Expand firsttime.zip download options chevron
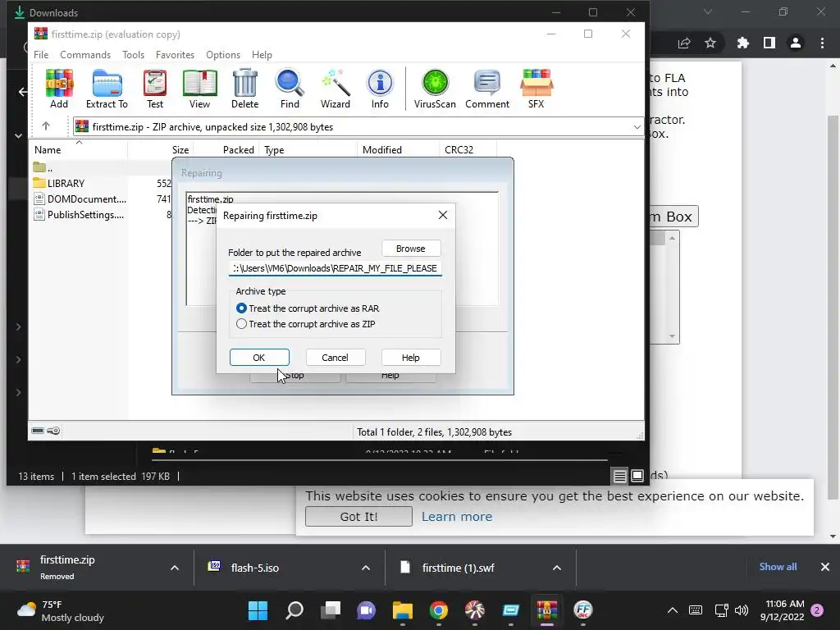 175,568
